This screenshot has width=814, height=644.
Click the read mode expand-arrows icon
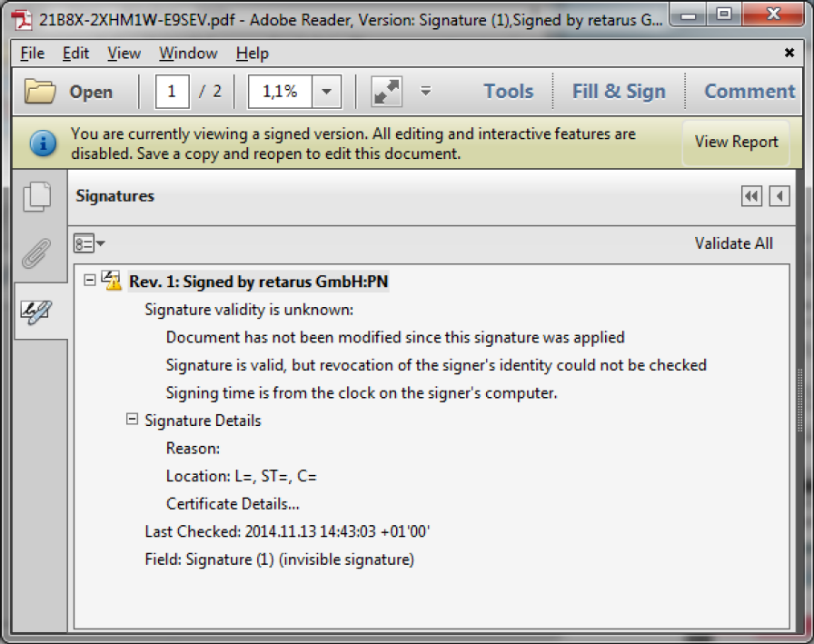pyautogui.click(x=387, y=92)
